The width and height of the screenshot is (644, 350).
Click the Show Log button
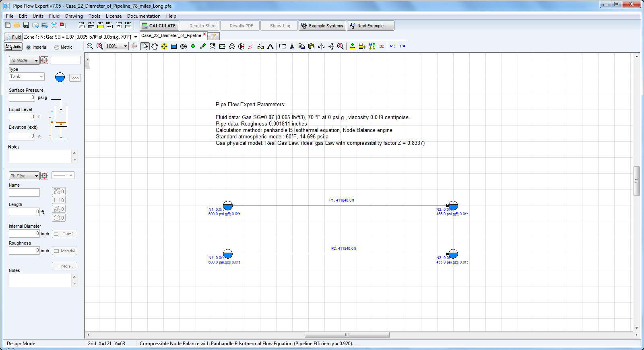(x=280, y=26)
